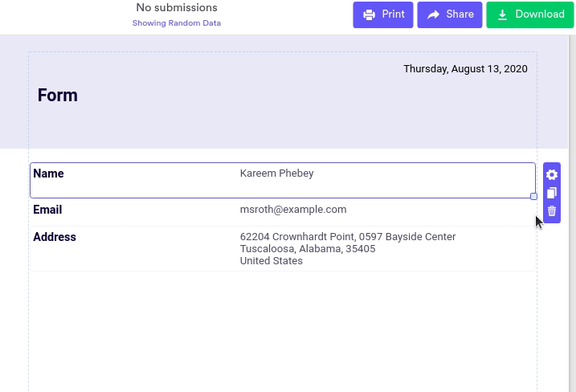
Task: Click the 62204 Crownhardt Point address line
Action: pos(348,237)
